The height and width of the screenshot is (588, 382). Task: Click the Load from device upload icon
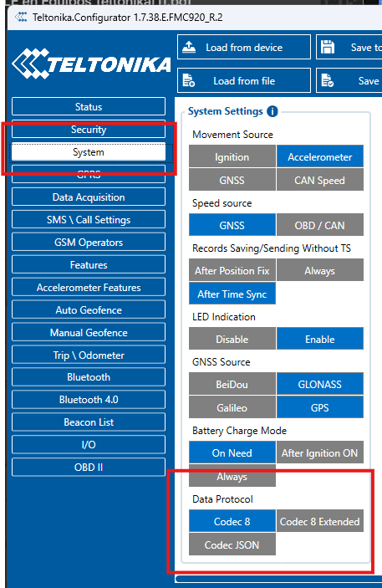coord(189,47)
